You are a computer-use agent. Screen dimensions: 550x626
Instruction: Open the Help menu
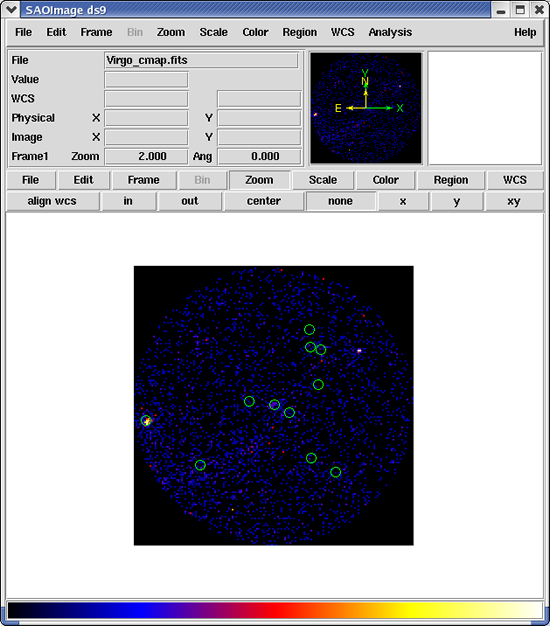[525, 32]
